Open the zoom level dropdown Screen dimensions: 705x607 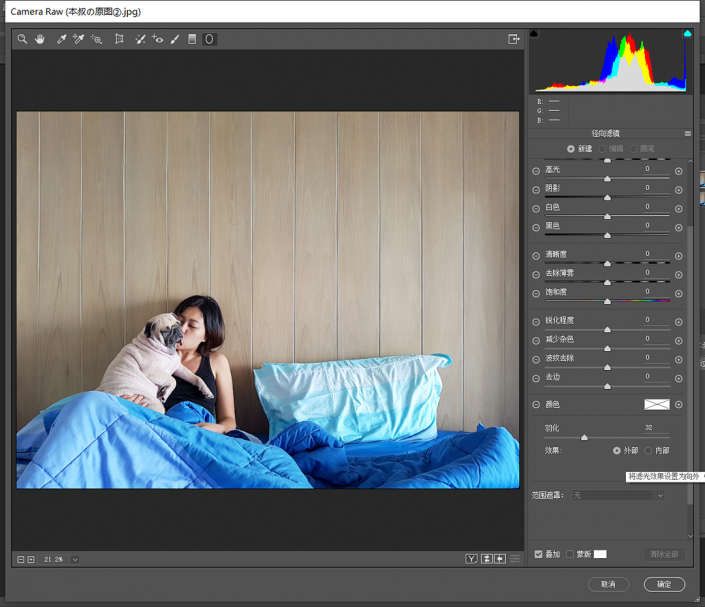[75, 559]
